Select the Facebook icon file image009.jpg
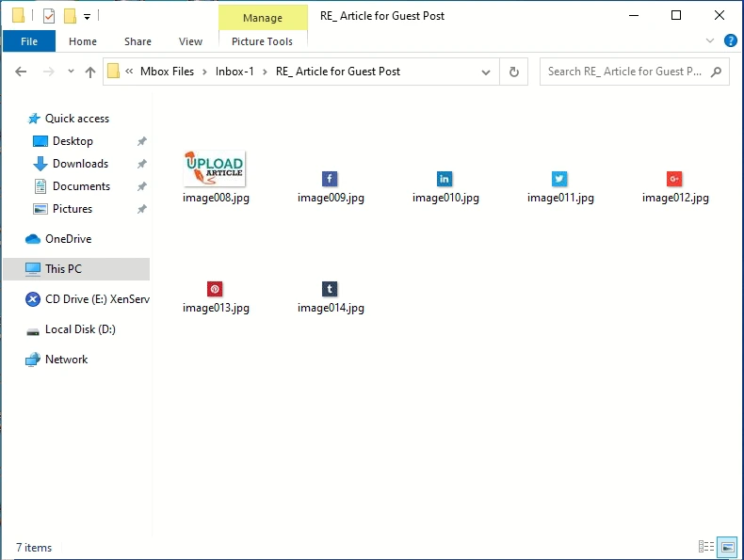This screenshot has height=560, width=744. [330, 179]
